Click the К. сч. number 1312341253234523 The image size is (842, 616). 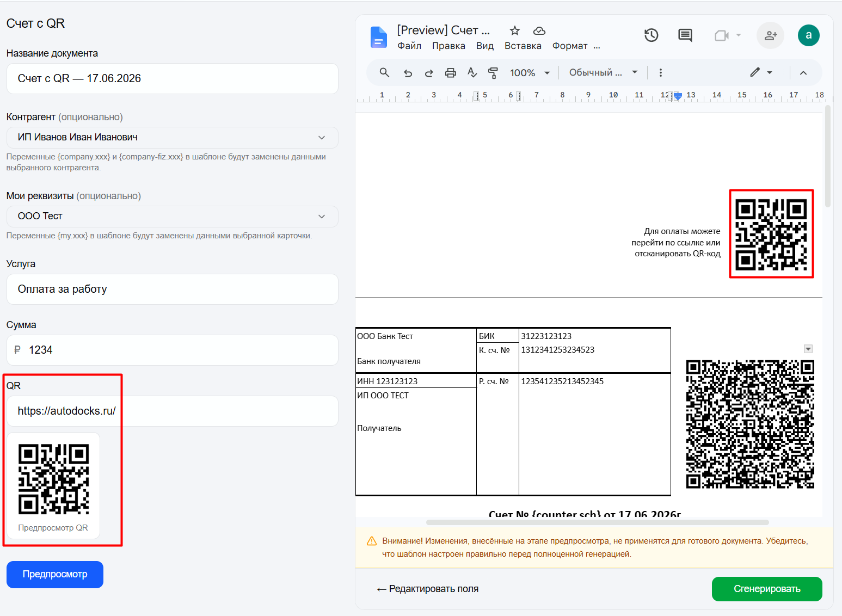[x=558, y=350]
